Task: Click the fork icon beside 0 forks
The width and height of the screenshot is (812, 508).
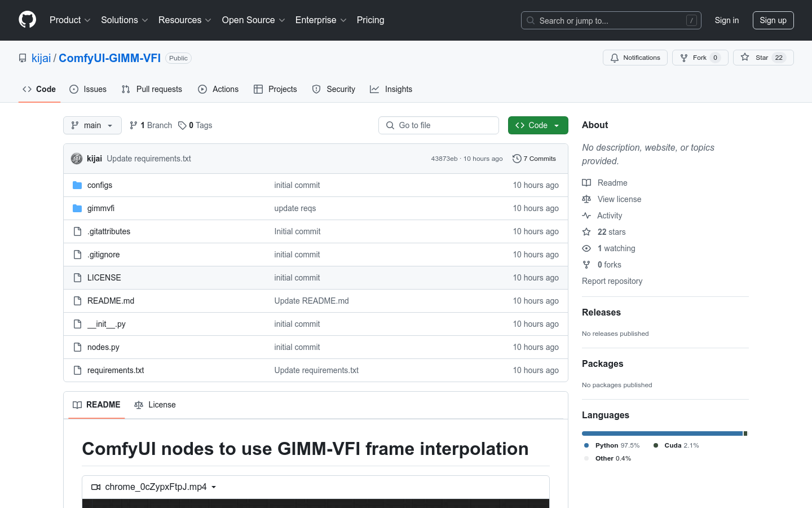Action: point(586,265)
